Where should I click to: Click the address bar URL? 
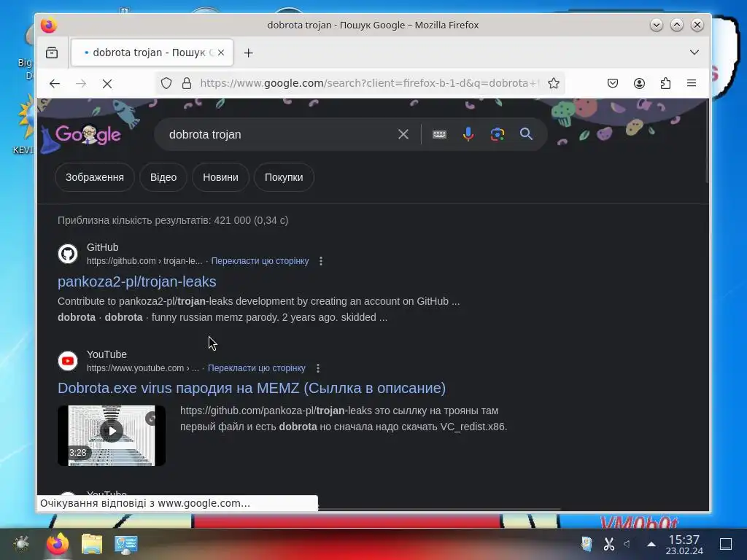coord(369,83)
